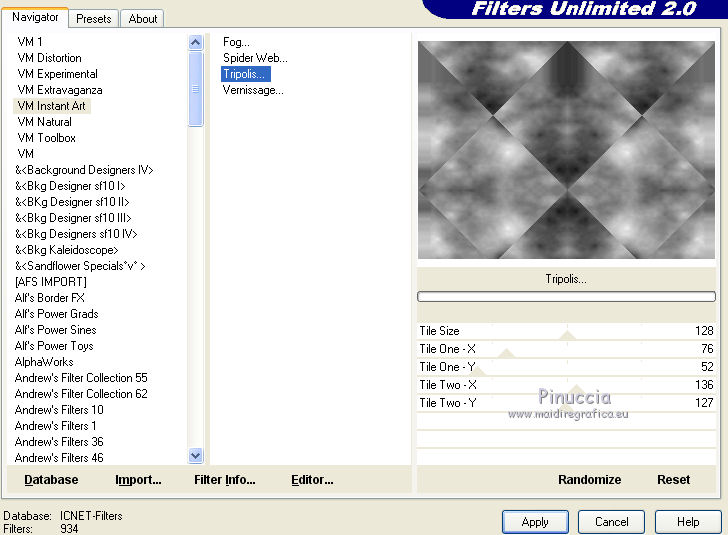Screen dimensions: 728x535
Task: Select Alf's Power Sines category
Action: tap(55, 330)
